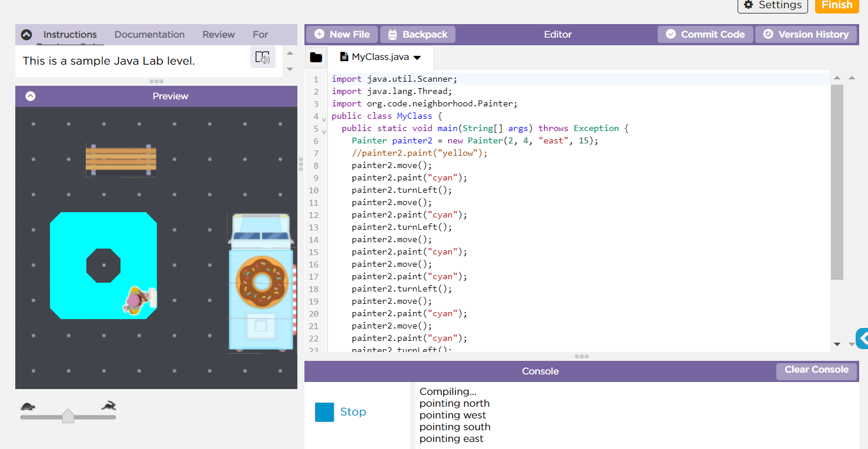Click the resize grip above Console
The image size is (868, 449).
(581, 356)
